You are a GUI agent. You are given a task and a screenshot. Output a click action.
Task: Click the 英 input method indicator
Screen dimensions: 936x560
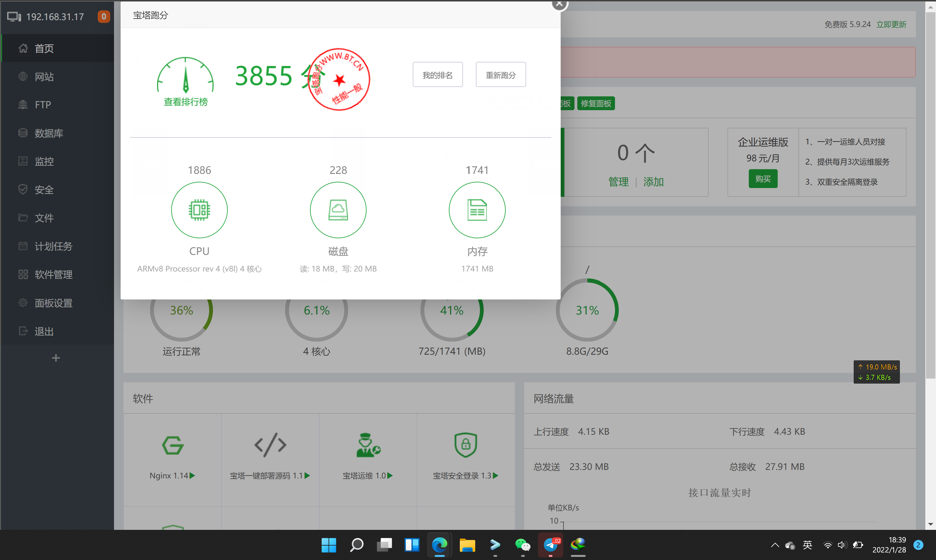pyautogui.click(x=807, y=545)
